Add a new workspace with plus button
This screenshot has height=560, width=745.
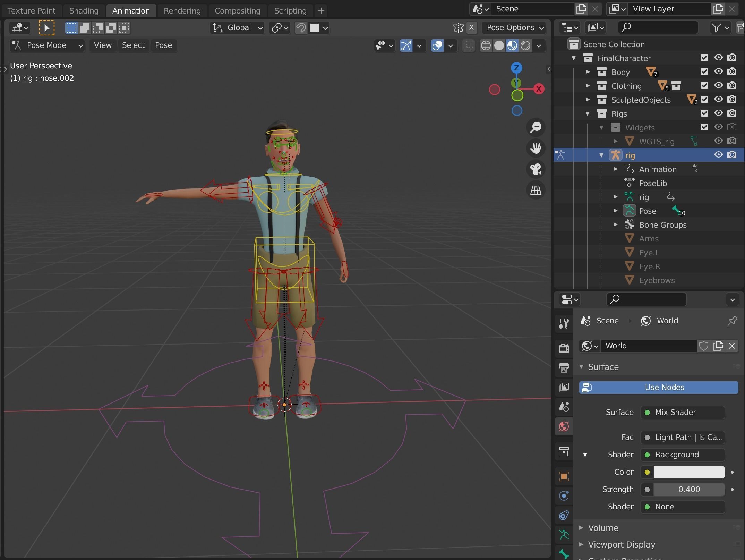click(321, 11)
